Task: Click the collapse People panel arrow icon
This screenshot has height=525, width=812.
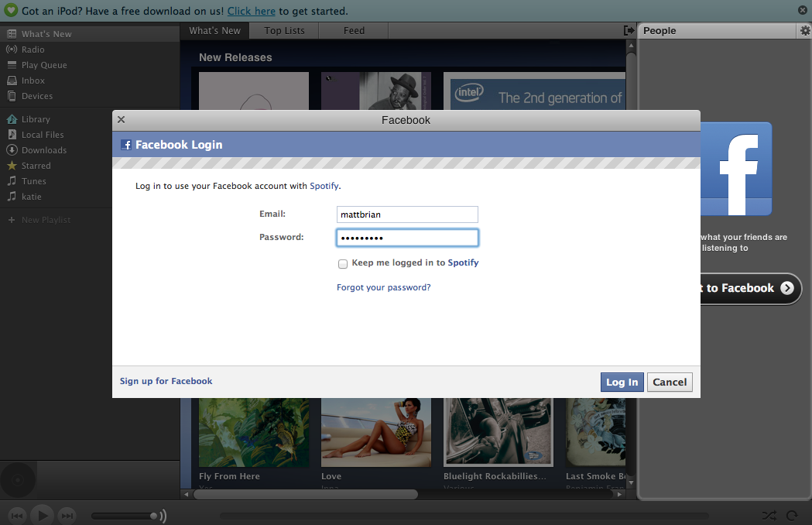Action: coord(629,30)
